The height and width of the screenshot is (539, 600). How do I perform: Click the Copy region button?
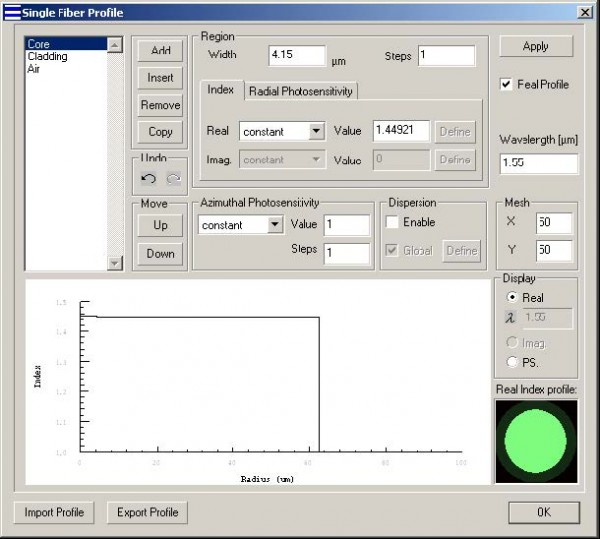pos(160,132)
